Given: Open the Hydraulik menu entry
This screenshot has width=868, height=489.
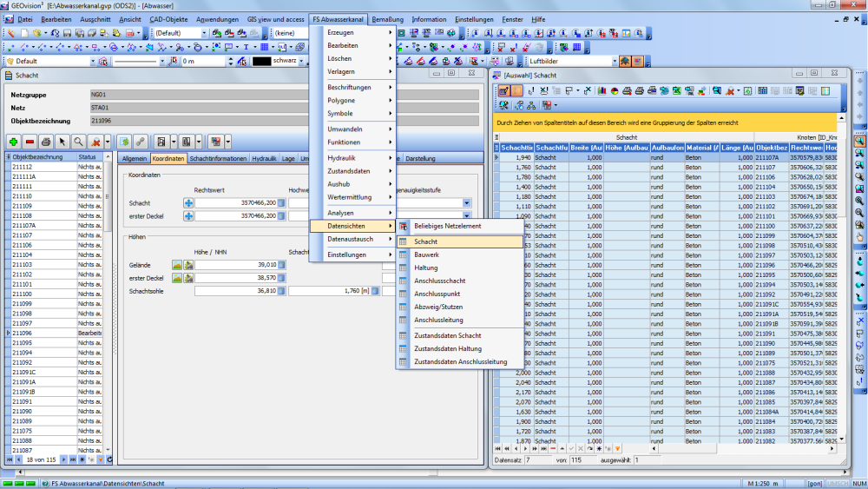Looking at the screenshot, I should (352, 158).
